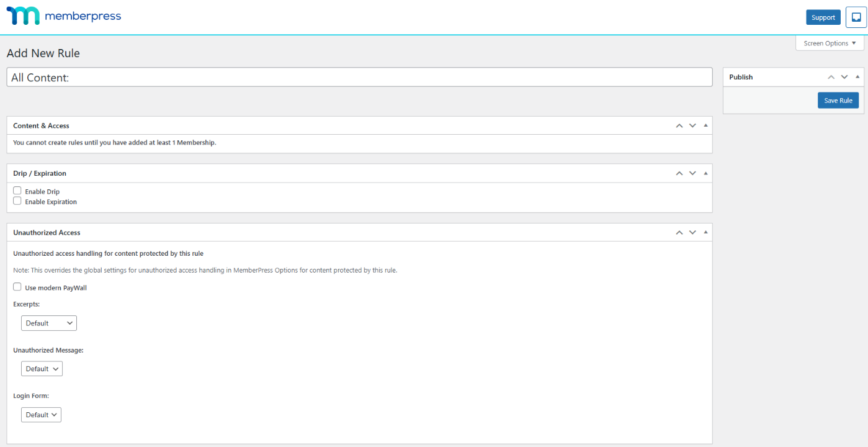Collapse the Publish panel toggle

pos(857,77)
